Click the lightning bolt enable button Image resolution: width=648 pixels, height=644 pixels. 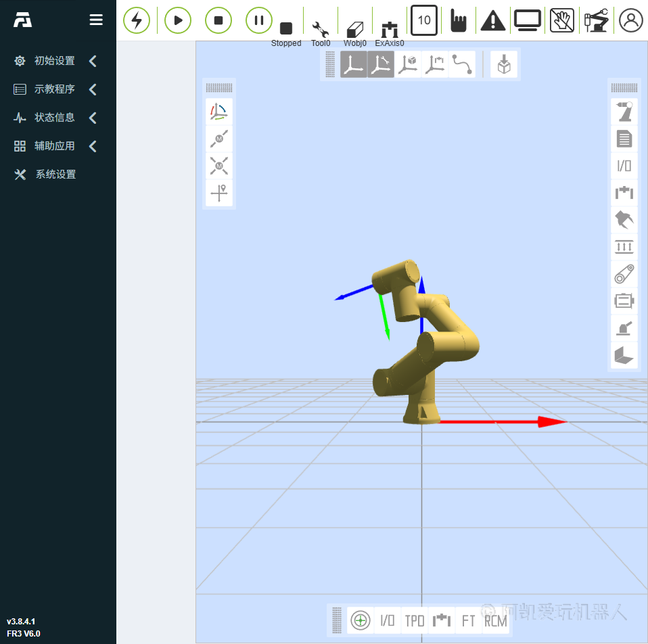pyautogui.click(x=137, y=20)
